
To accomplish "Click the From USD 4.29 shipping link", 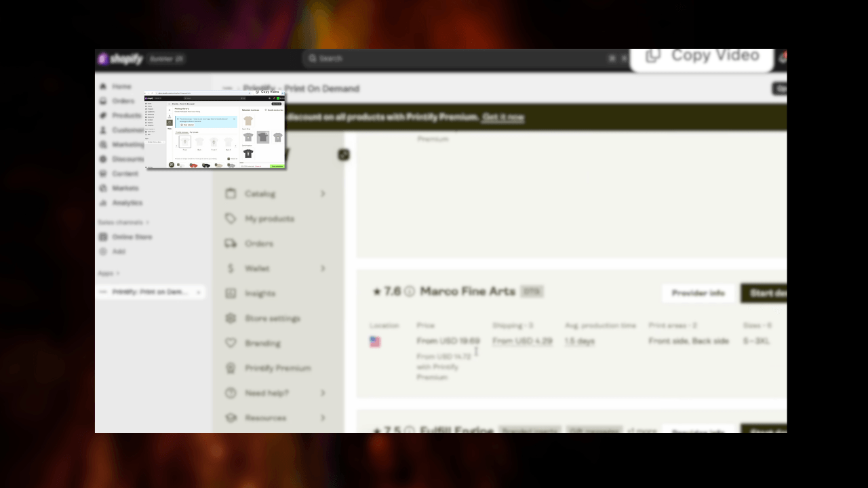I will tap(522, 341).
